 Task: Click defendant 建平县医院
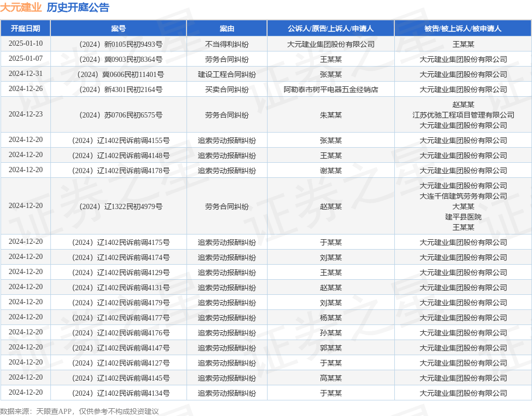tap(463, 217)
